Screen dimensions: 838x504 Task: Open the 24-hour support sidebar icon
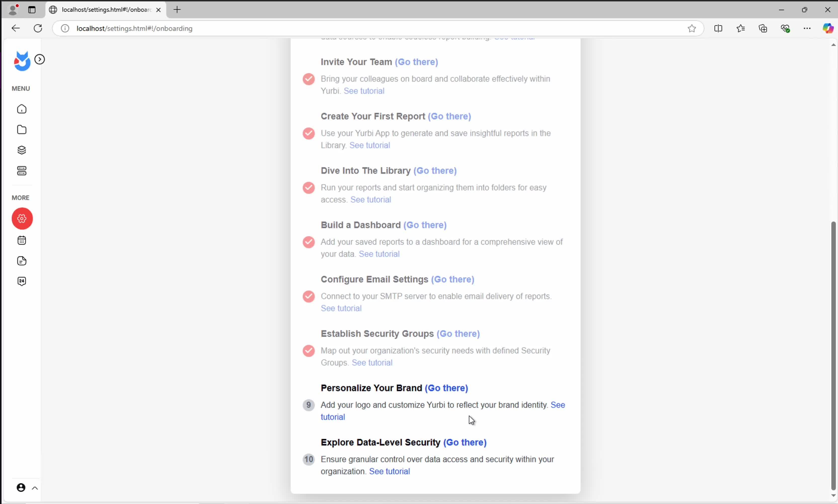[22, 281]
